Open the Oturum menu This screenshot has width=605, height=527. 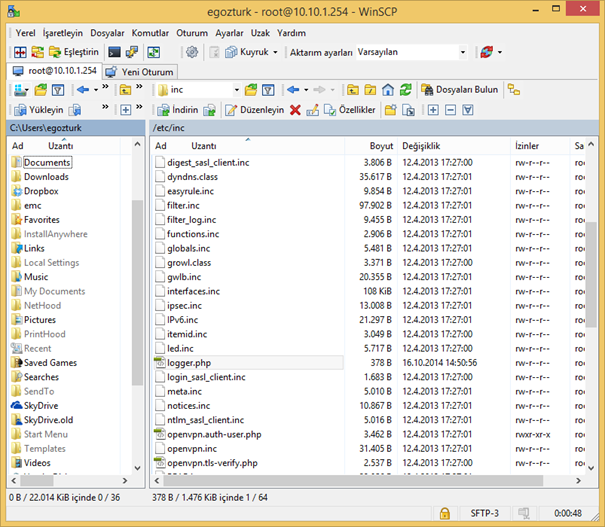192,33
